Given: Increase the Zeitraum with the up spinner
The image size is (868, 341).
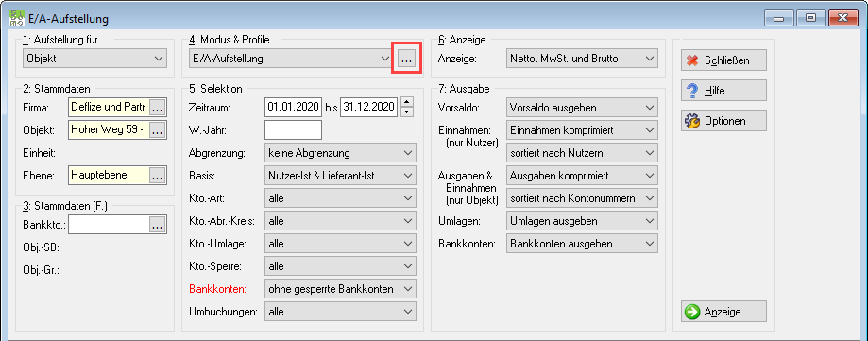Looking at the screenshot, I should click(407, 102).
